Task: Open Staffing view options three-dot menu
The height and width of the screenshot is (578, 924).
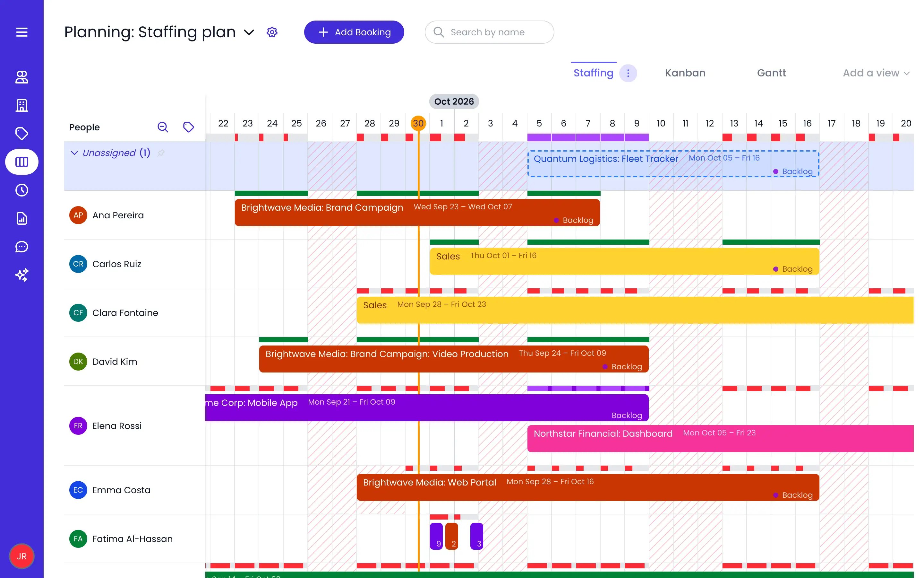Action: pos(628,73)
